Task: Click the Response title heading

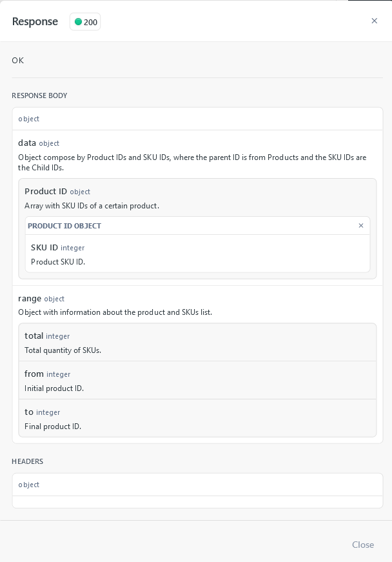Action: pyautogui.click(x=35, y=21)
